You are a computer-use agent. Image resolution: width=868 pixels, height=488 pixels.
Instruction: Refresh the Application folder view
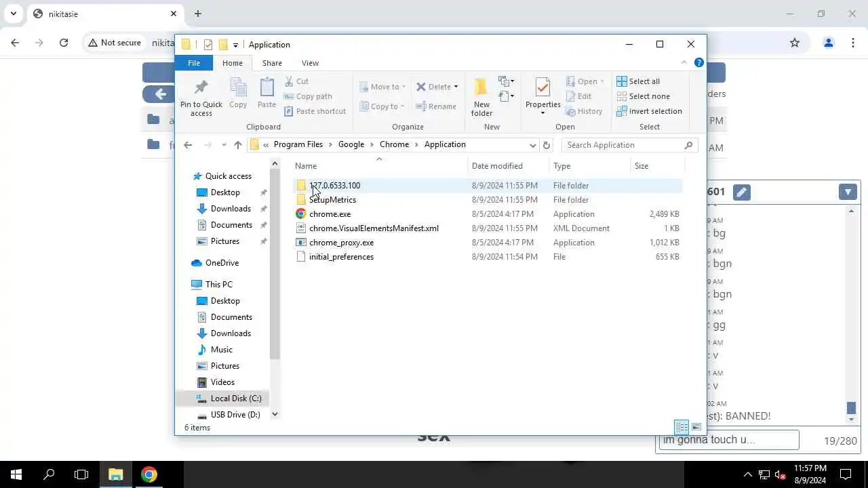point(547,144)
